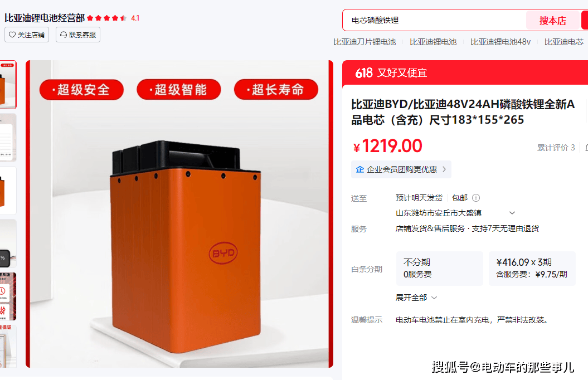Click the heart icon to follow the store
The height and width of the screenshot is (380, 588).
point(12,35)
